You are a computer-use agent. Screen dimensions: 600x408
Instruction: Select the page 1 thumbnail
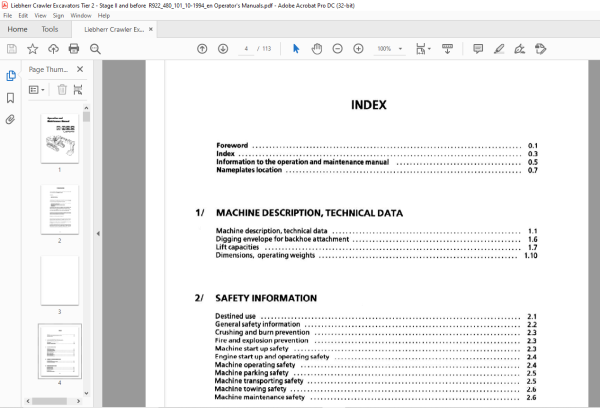pyautogui.click(x=60, y=139)
